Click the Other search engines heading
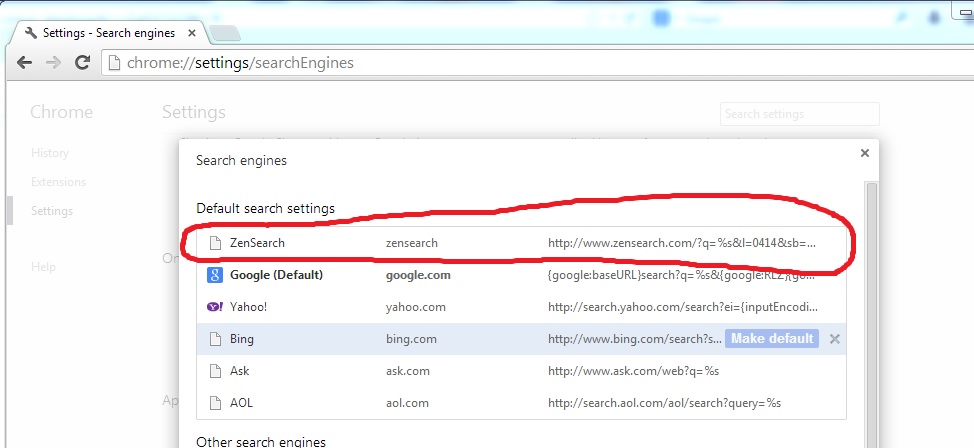This screenshot has width=974, height=448. tap(261, 442)
